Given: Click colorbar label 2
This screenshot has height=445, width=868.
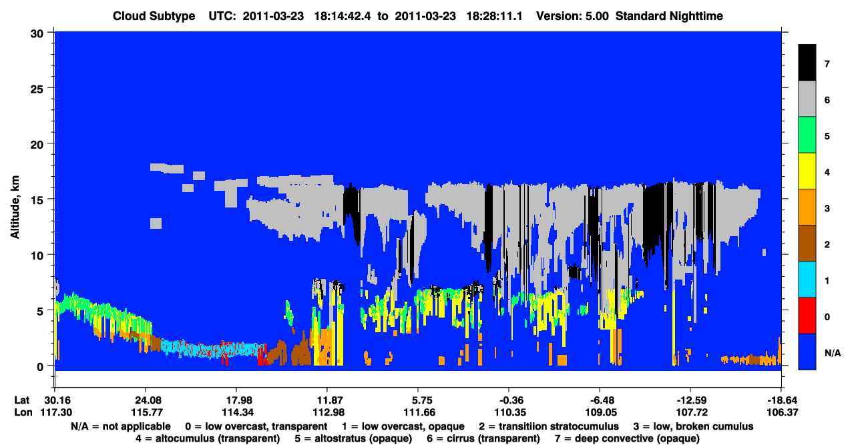Looking at the screenshot, I should click(x=827, y=245).
